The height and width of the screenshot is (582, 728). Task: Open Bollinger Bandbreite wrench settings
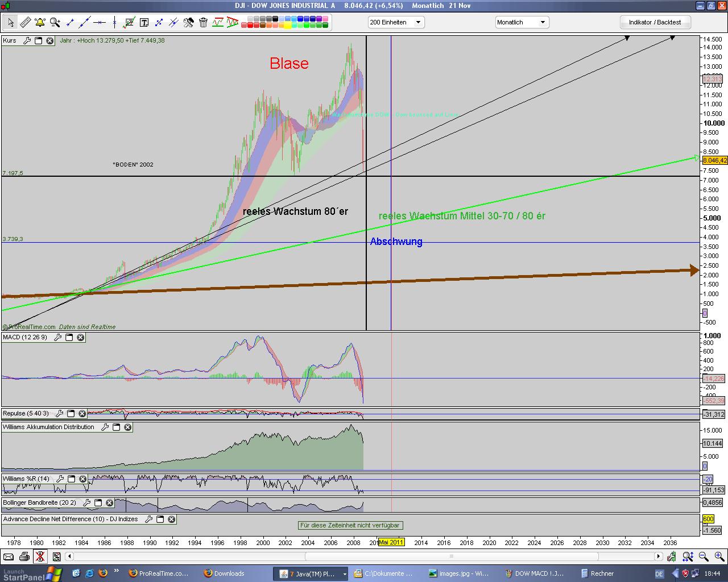86,503
